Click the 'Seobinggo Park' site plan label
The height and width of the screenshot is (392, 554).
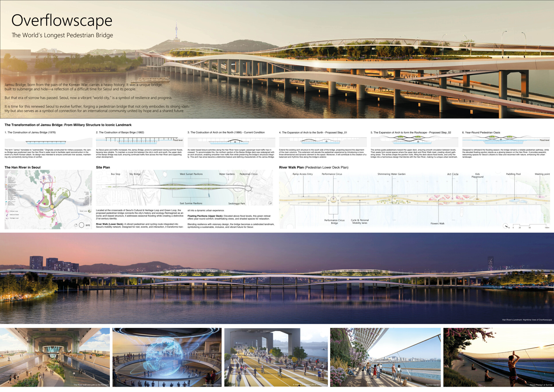[x=236, y=204]
